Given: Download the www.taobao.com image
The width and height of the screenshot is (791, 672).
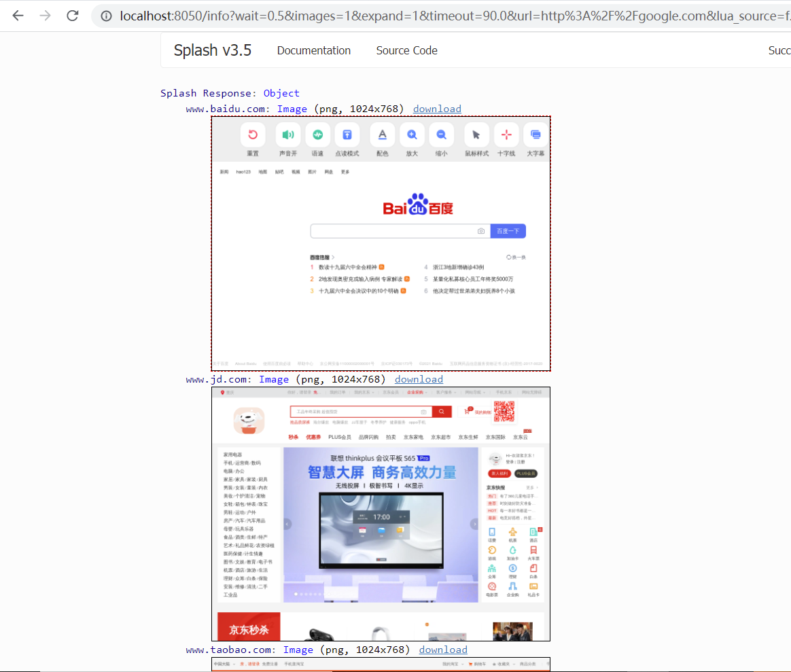Looking at the screenshot, I should coord(443,650).
